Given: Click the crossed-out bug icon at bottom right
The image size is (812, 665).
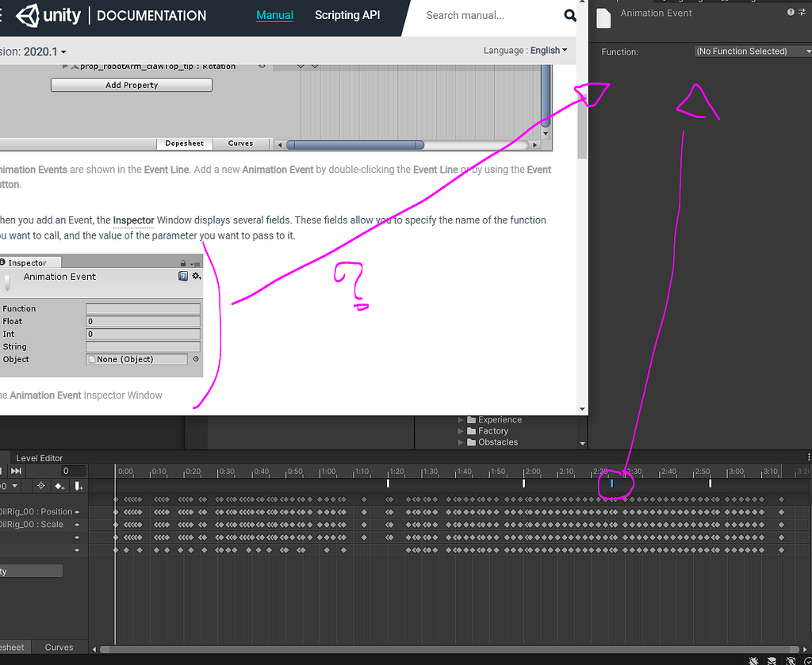Looking at the screenshot, I should (753, 660).
